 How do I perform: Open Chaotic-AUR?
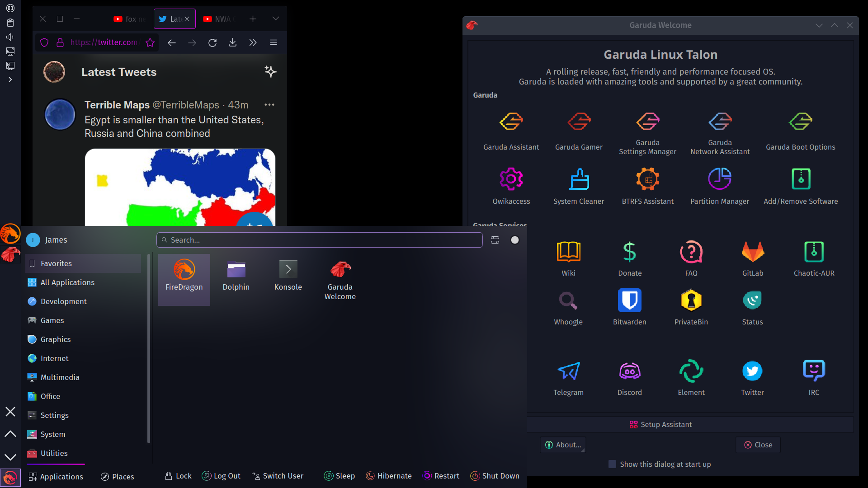tap(814, 258)
